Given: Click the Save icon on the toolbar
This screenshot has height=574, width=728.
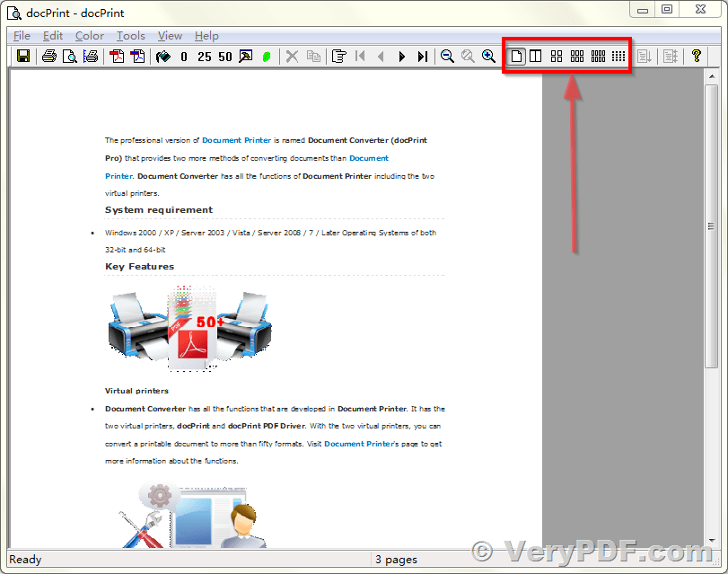Looking at the screenshot, I should click(23, 56).
